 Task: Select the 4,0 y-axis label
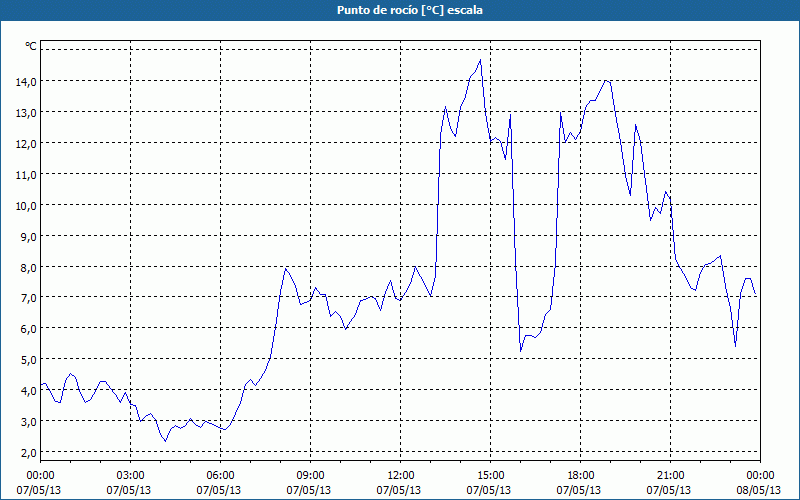click(x=28, y=391)
